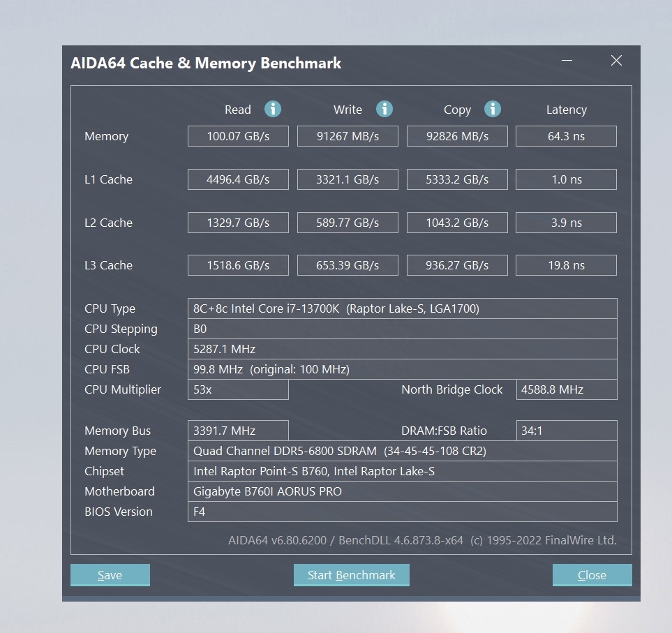This screenshot has height=633, width=672.
Task: Click the Memory Bus value 3391.7 MHz
Action: [238, 431]
